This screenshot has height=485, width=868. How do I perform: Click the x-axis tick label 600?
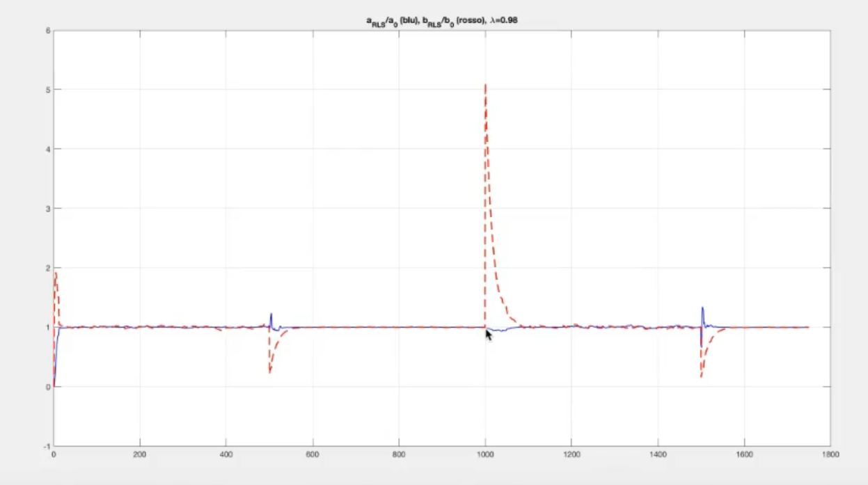click(x=313, y=453)
